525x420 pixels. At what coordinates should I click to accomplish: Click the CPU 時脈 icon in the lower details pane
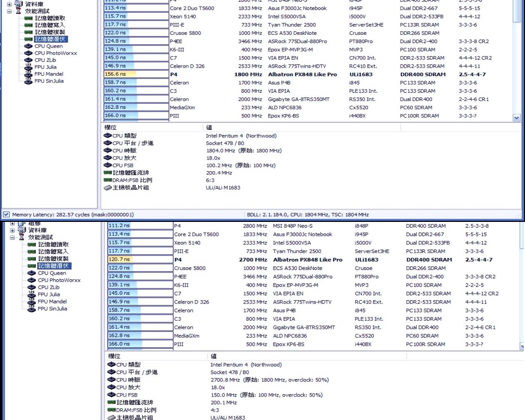[112, 380]
